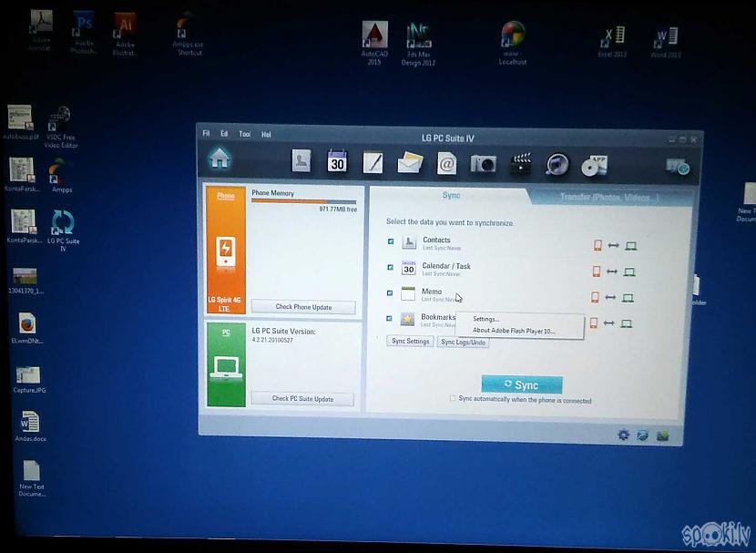
Task: Open settings gear in bottom bar
Action: click(623, 435)
